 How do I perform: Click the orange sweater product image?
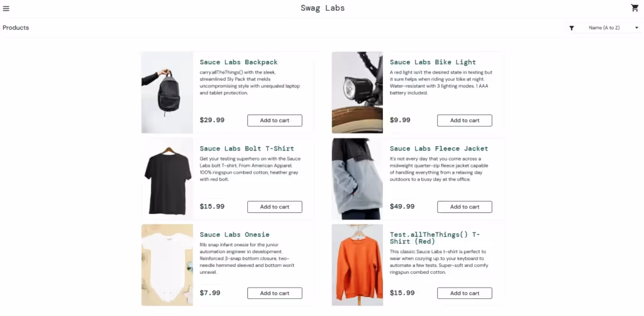pyautogui.click(x=357, y=265)
